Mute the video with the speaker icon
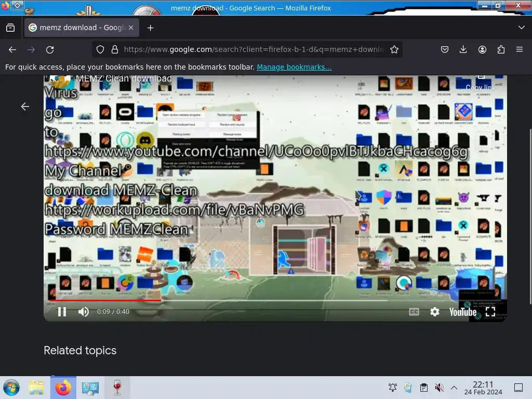This screenshot has width=532, height=399. point(84,312)
